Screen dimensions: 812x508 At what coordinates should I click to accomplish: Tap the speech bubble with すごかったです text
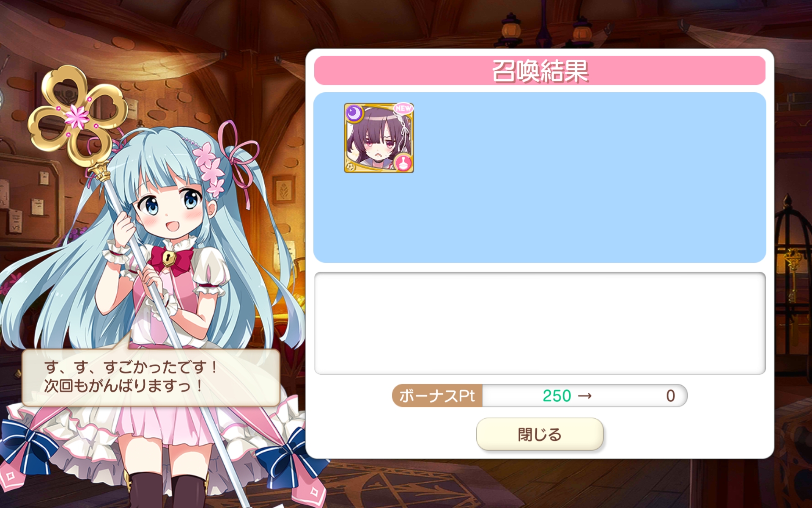(x=151, y=377)
